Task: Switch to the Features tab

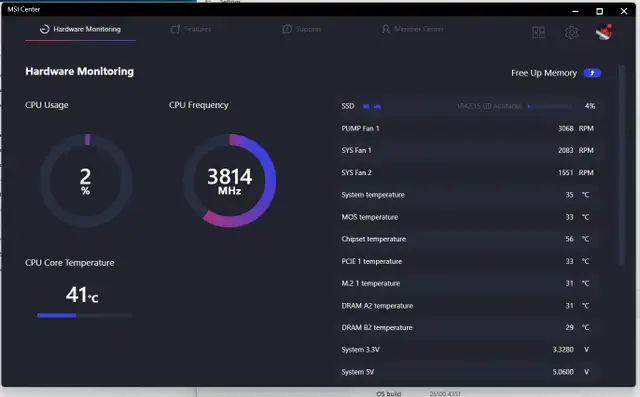Action: [191, 29]
